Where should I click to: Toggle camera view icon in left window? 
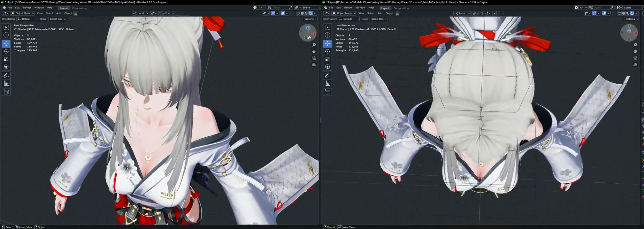point(314,58)
